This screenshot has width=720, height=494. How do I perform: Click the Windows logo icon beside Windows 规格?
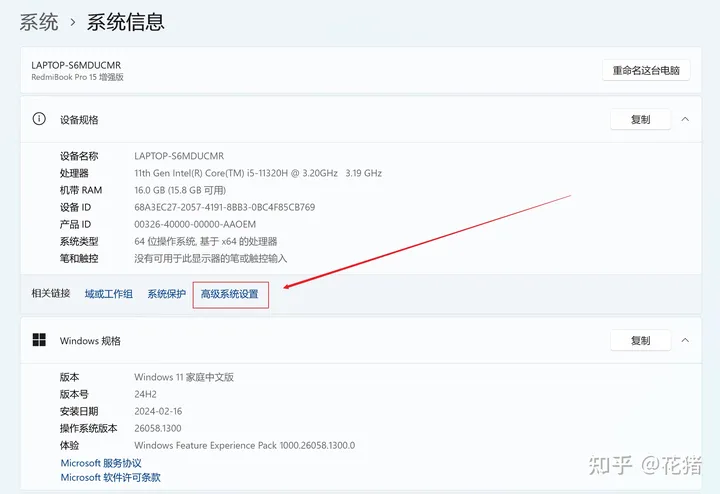[x=39, y=340]
